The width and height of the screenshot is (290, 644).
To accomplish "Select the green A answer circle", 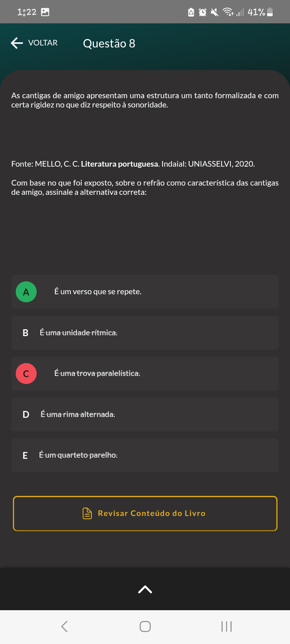I will 26,292.
